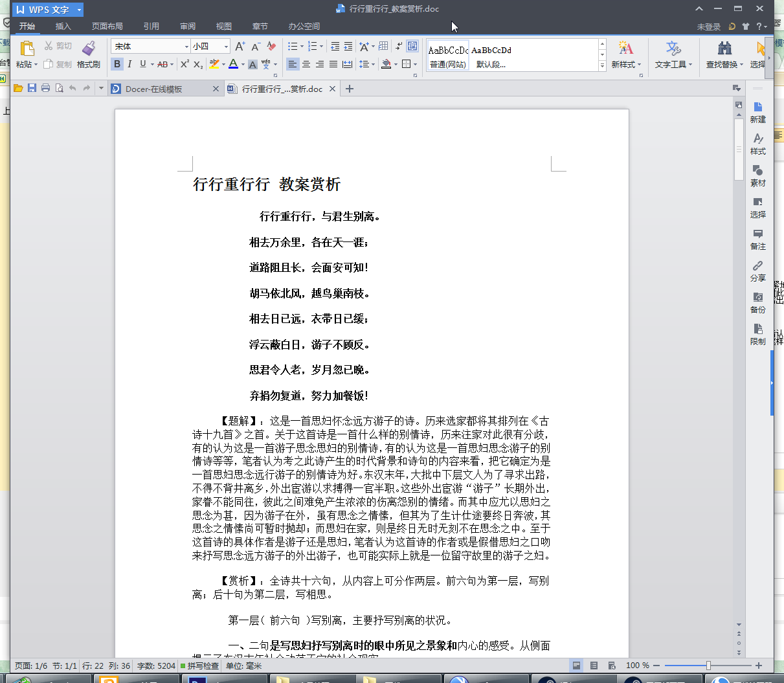Viewport: 784px width, 683px height.
Task: Click the Format Painter (格式刷) brush icon
Action: pos(89,48)
